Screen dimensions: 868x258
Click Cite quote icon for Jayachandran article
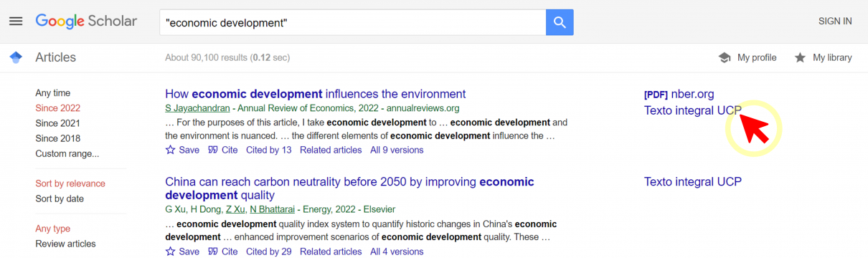[213, 150]
